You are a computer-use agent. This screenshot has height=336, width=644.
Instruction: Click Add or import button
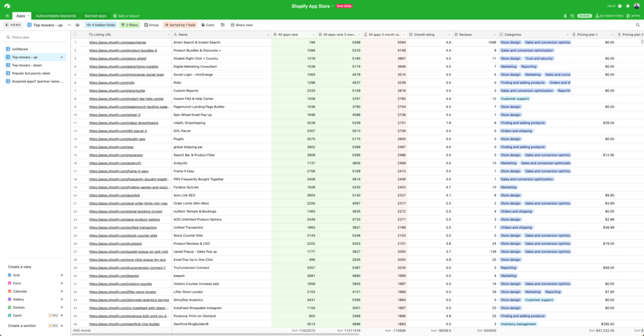126,16
